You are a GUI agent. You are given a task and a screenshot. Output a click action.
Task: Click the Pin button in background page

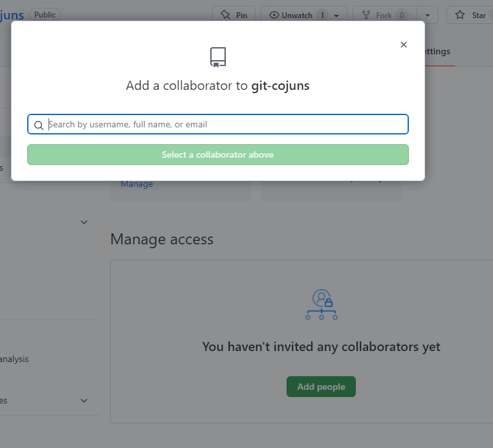click(x=234, y=15)
